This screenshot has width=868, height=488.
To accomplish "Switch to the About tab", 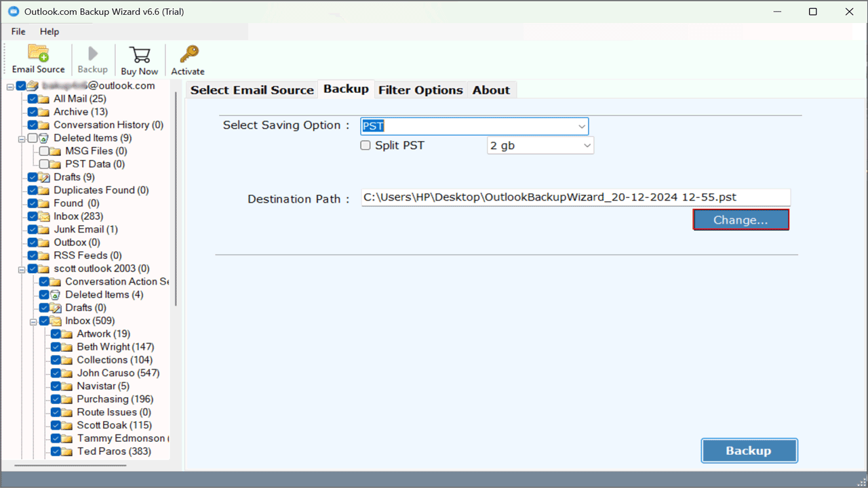I will coord(491,90).
